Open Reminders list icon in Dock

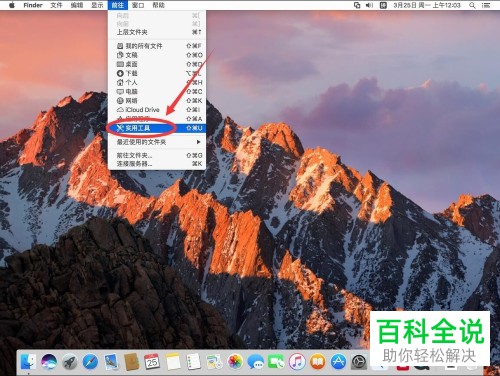point(194,362)
